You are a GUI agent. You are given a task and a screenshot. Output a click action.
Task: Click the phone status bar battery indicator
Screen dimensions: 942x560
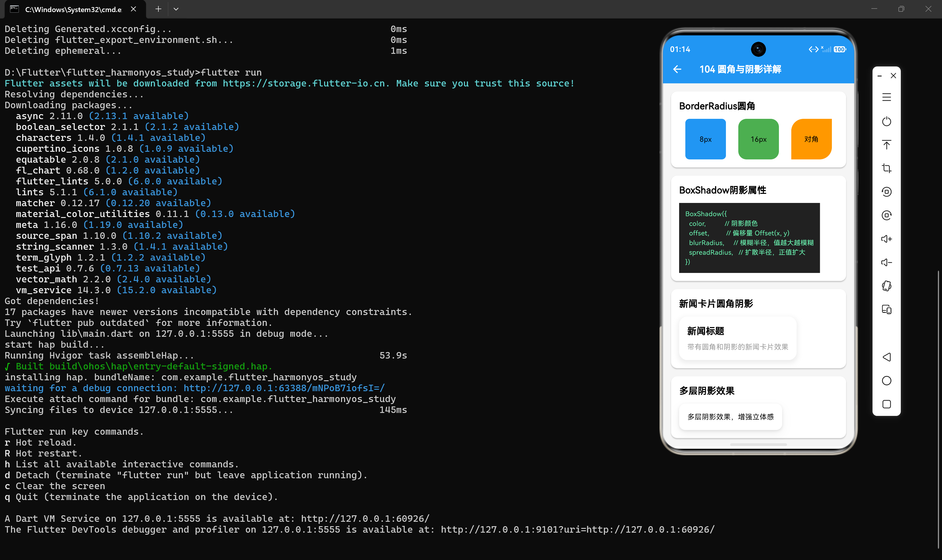tap(840, 49)
